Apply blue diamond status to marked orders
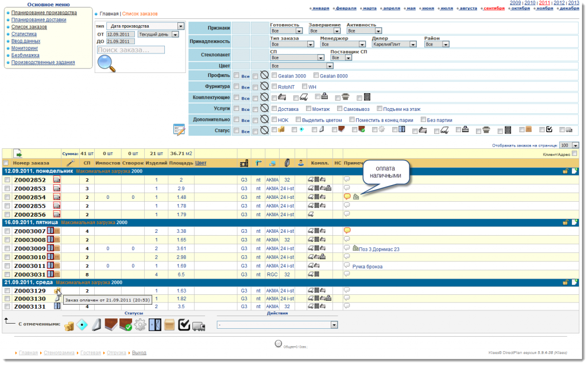 [x=82, y=325]
